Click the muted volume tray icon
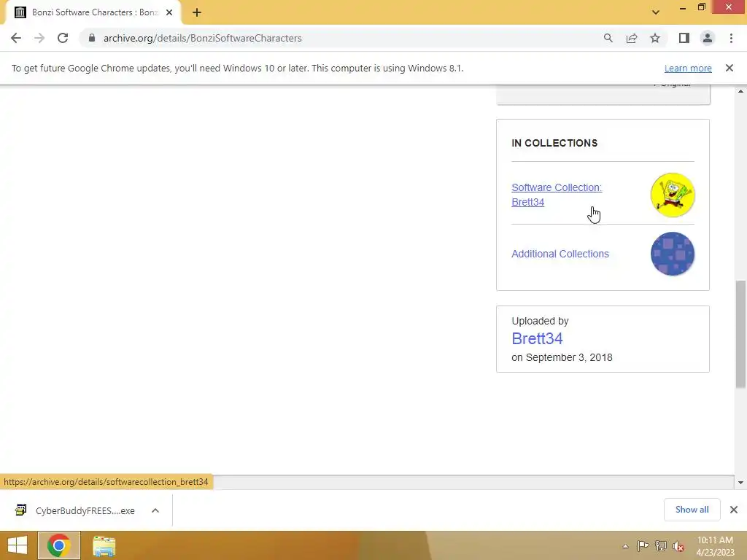Image resolution: width=747 pixels, height=560 pixels. 678,545
